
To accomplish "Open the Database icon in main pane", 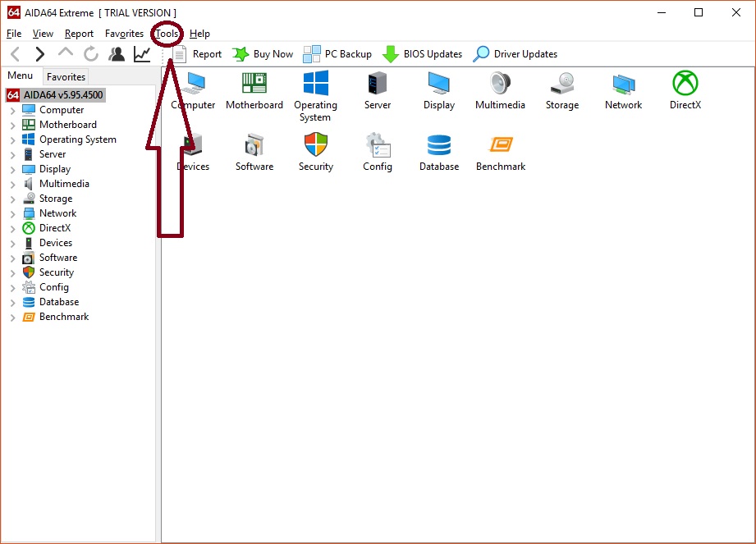I will coord(439,144).
